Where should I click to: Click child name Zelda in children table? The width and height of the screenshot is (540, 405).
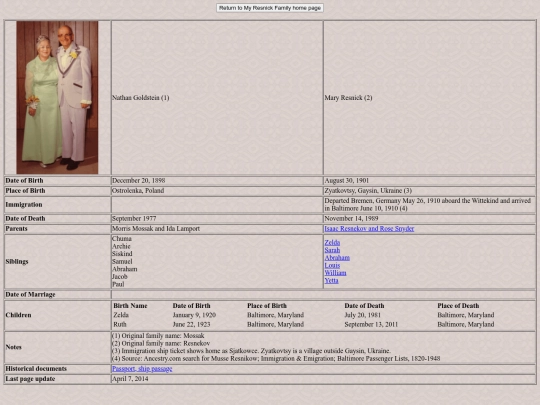point(121,315)
